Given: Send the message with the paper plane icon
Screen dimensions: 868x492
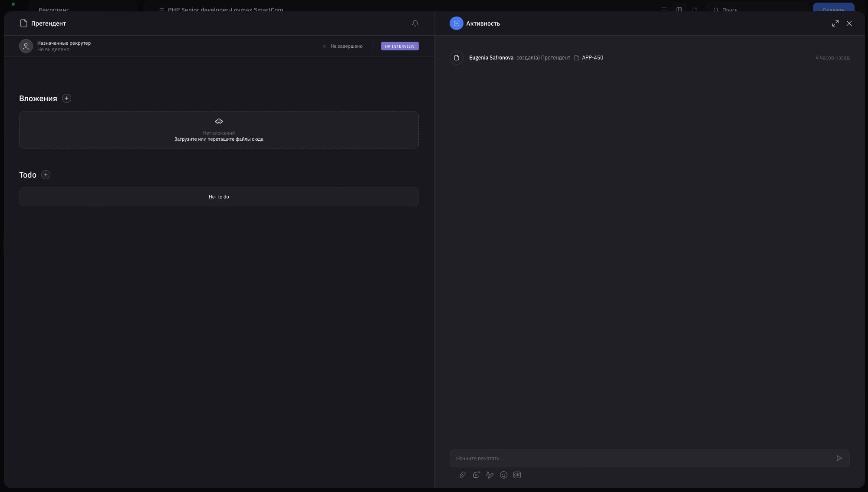Looking at the screenshot, I should (840, 458).
